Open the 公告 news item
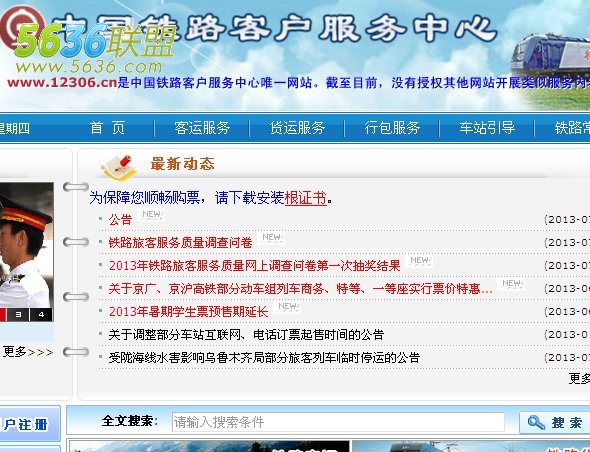 pyautogui.click(x=120, y=220)
